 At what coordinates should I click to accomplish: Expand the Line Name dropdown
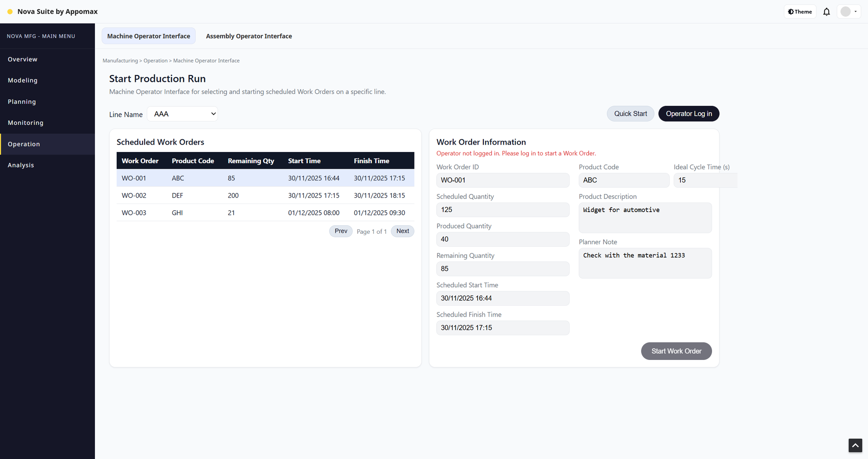pyautogui.click(x=183, y=114)
